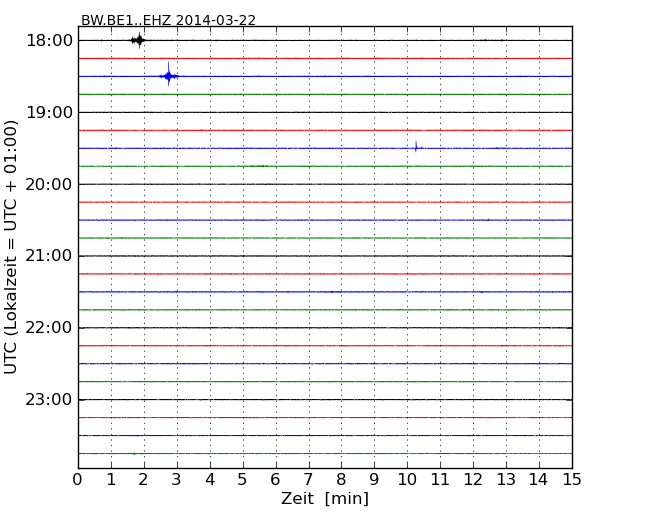Click the large blue seismic spike near minute 3
Viewport: 650px width, 520px height.
point(168,75)
